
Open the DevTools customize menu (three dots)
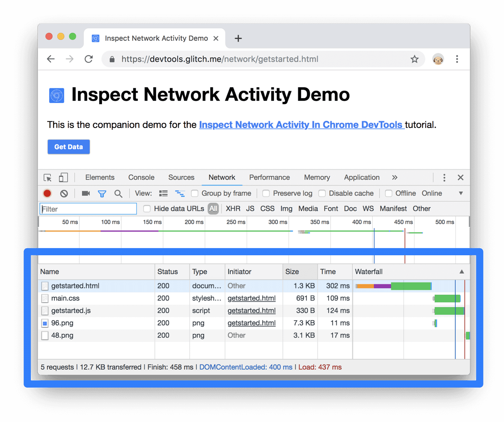coord(444,177)
